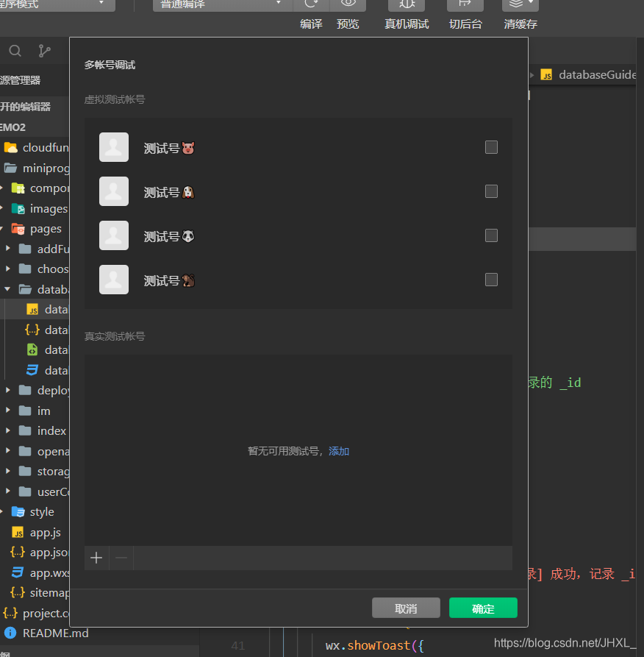Screen dimensions: 644x657
Task: Open the source control branch icon
Action: 44,51
